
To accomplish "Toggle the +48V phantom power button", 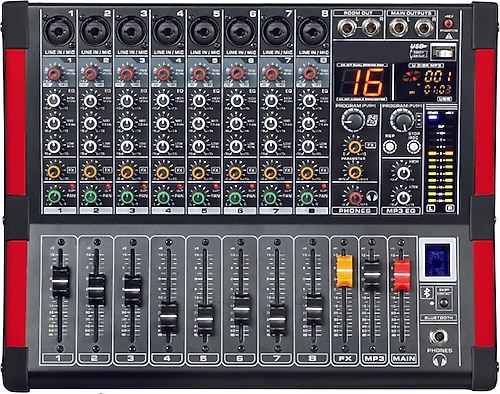I will pos(448,23).
